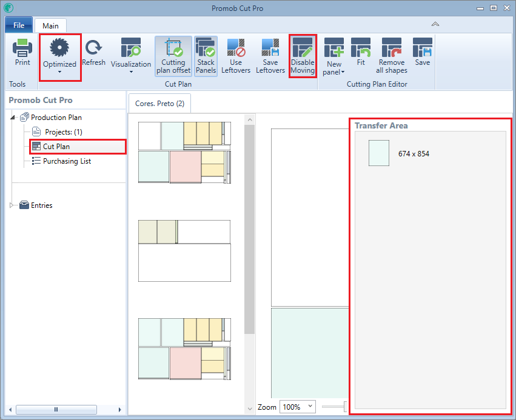Click the Purchasing List icon

coord(36,161)
